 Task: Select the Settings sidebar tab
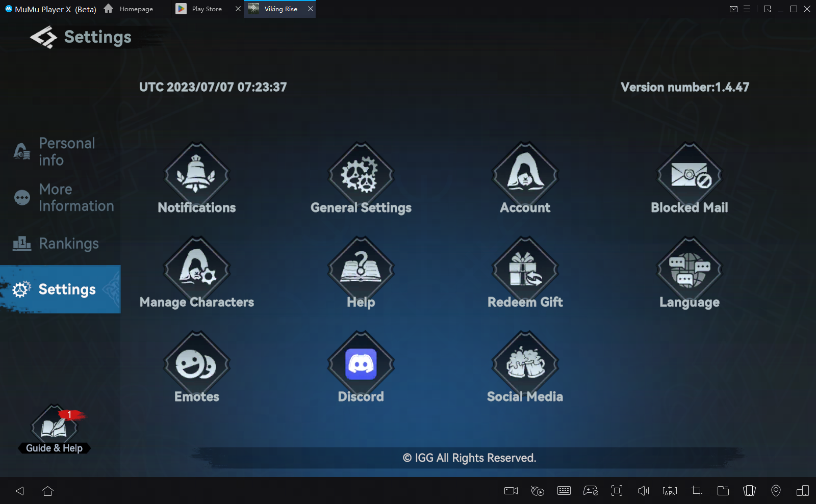(x=60, y=289)
